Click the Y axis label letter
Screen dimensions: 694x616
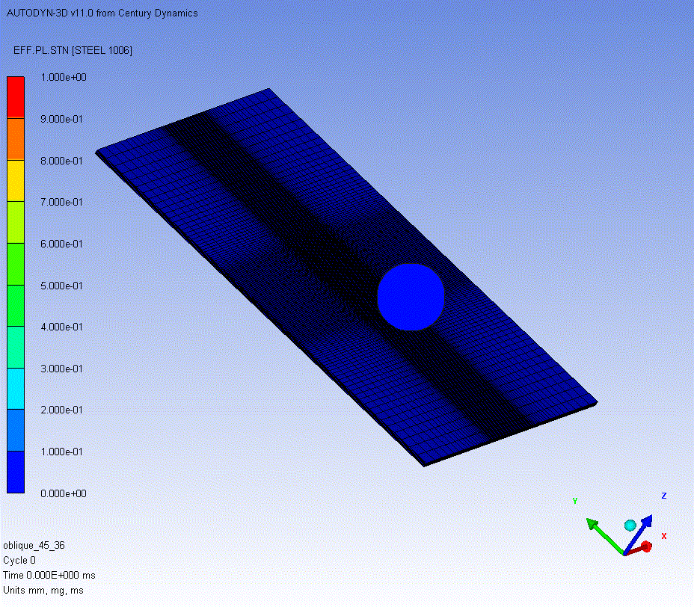point(575,501)
